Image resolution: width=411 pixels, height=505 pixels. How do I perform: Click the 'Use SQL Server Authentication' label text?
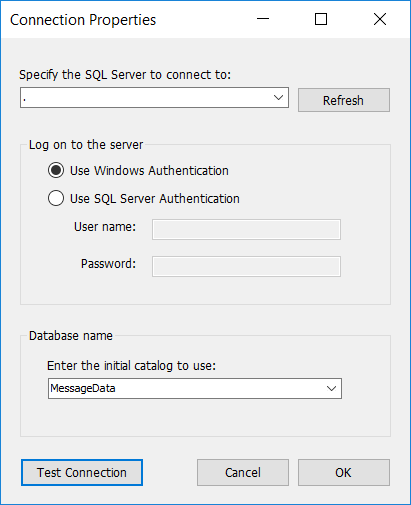[x=155, y=199]
